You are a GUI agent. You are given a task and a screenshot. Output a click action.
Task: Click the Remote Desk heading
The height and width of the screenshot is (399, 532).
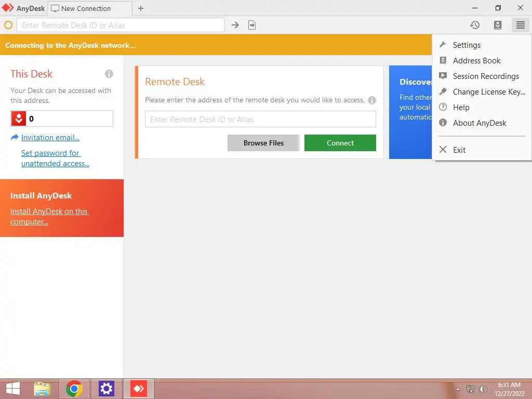click(x=175, y=82)
